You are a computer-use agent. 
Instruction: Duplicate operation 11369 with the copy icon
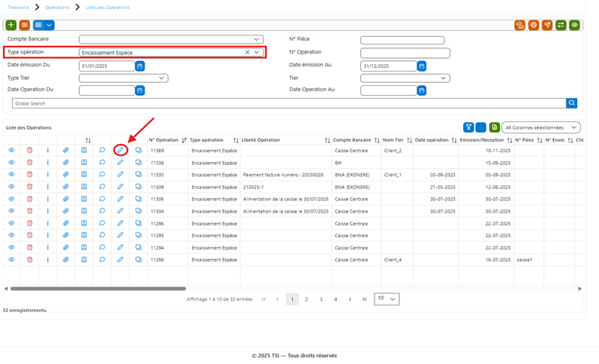click(x=139, y=151)
